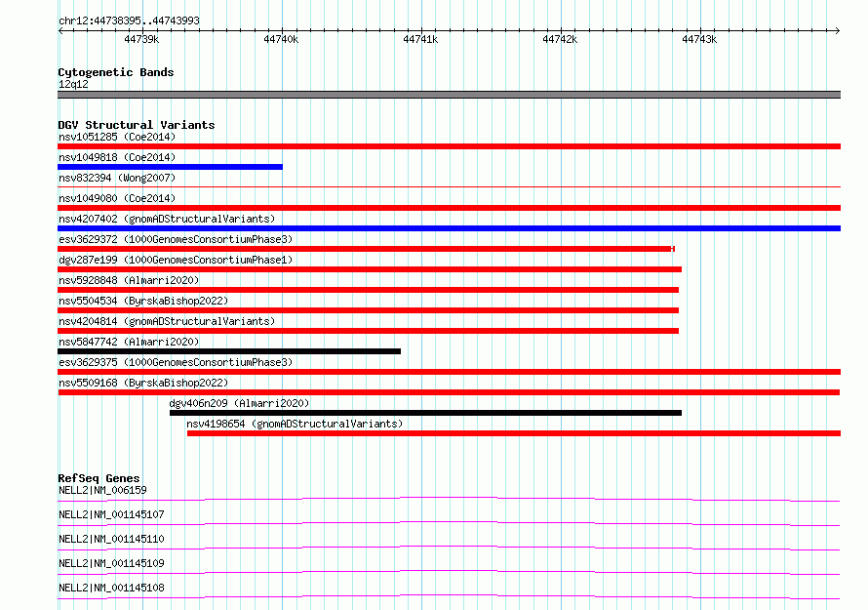Select blue nsv4207402 gnomAD variant bar

(x=449, y=228)
